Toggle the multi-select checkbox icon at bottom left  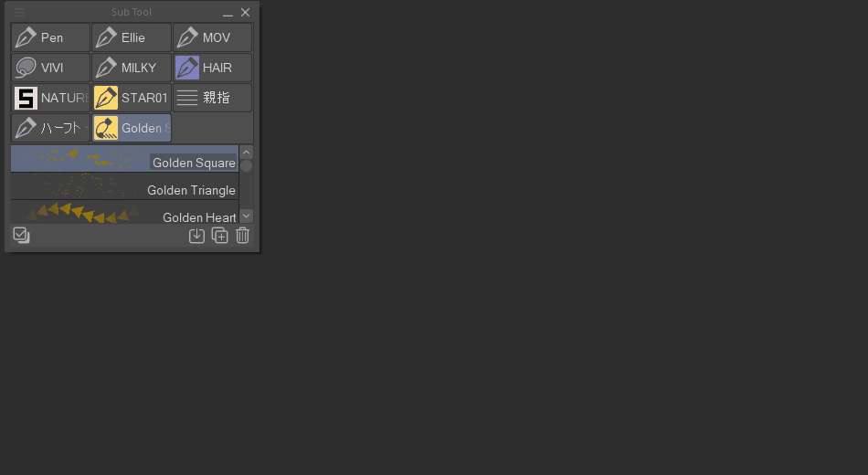(22, 236)
